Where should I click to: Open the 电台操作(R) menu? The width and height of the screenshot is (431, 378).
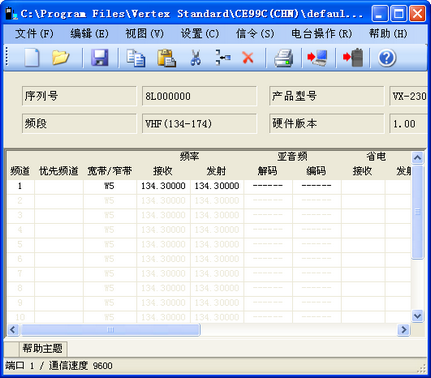click(x=322, y=34)
